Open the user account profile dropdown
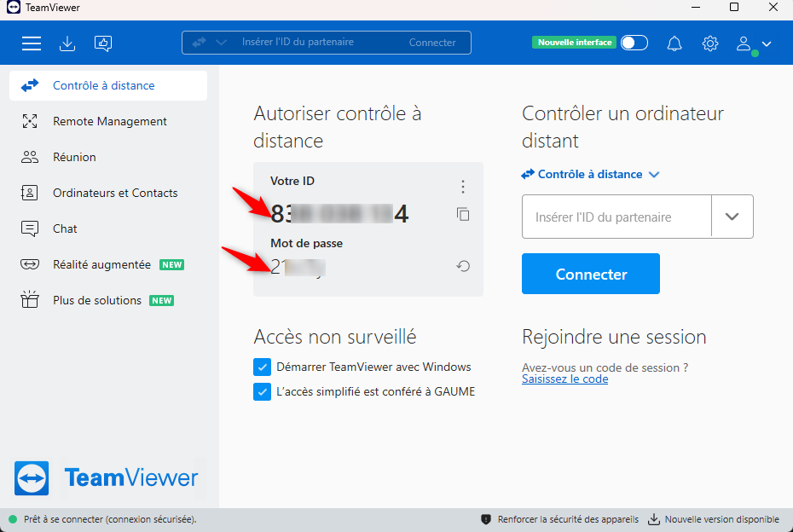Screen dimensions: 793x532 (754, 43)
